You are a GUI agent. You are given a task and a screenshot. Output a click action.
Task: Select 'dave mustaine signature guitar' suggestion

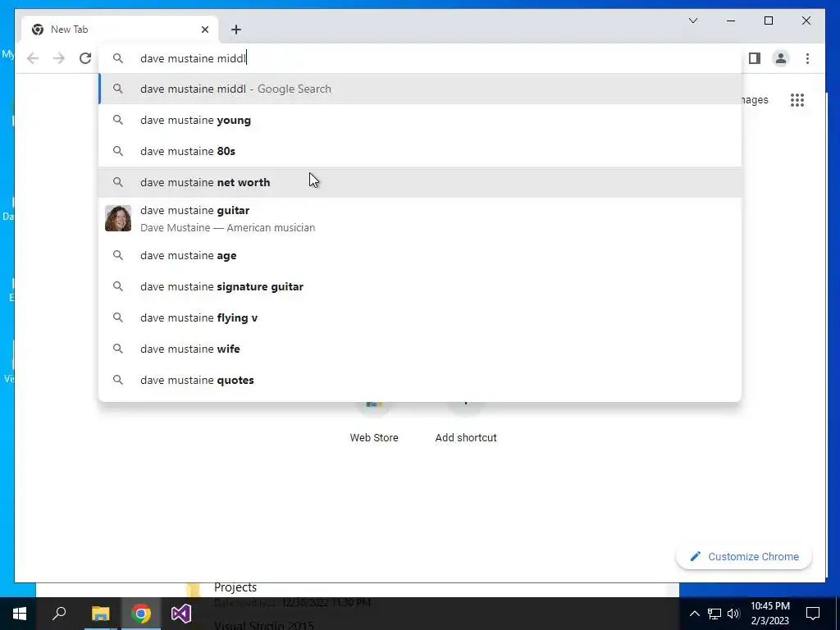(x=421, y=286)
